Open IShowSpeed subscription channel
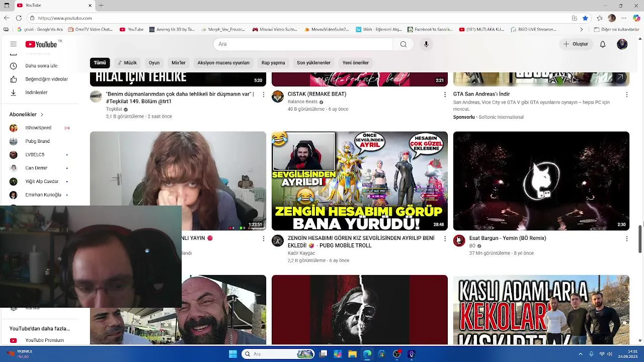644x362 pixels. [40, 128]
